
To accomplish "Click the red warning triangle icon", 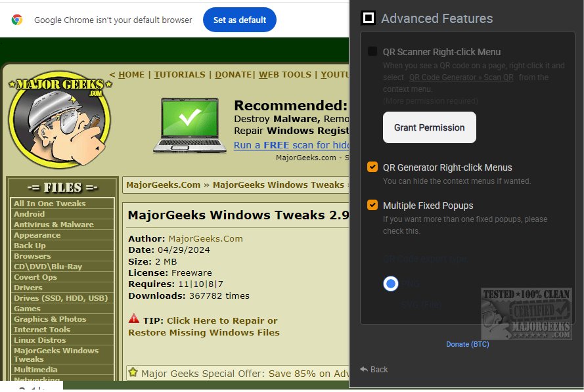I will point(134,318).
